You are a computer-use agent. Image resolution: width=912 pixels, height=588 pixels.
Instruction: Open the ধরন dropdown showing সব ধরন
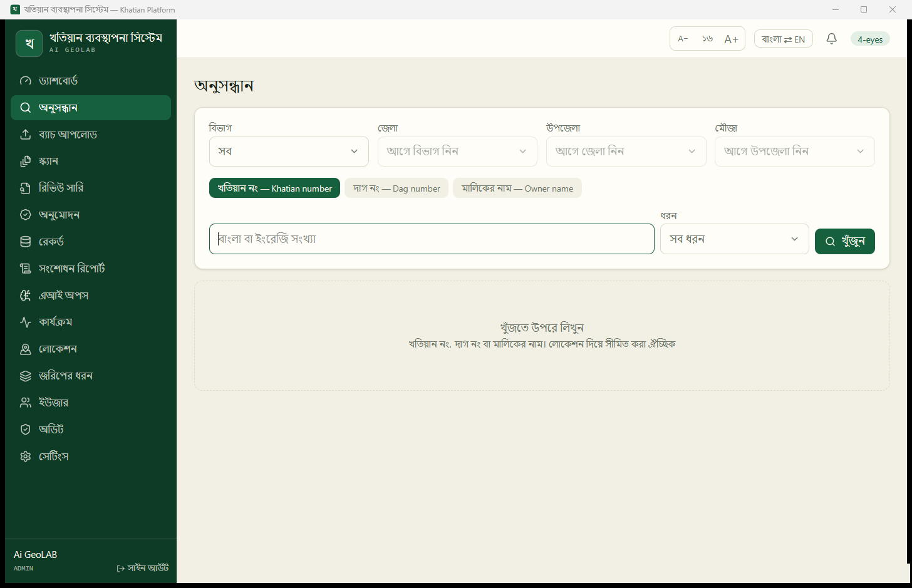click(735, 239)
